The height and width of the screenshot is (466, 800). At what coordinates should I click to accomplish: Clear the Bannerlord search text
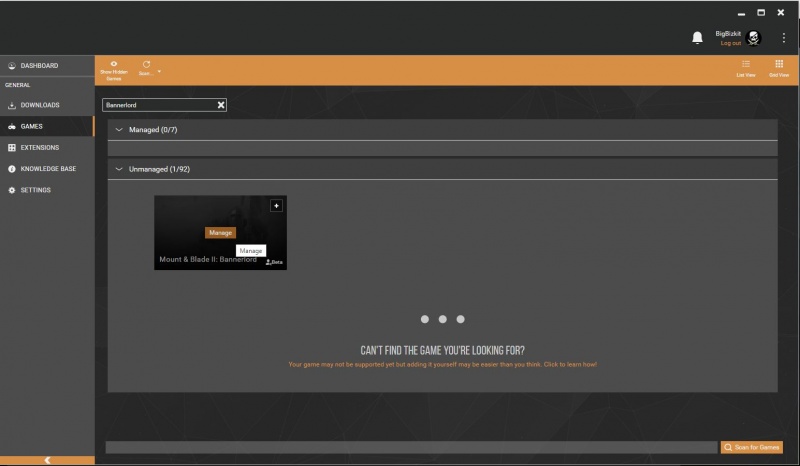(221, 105)
